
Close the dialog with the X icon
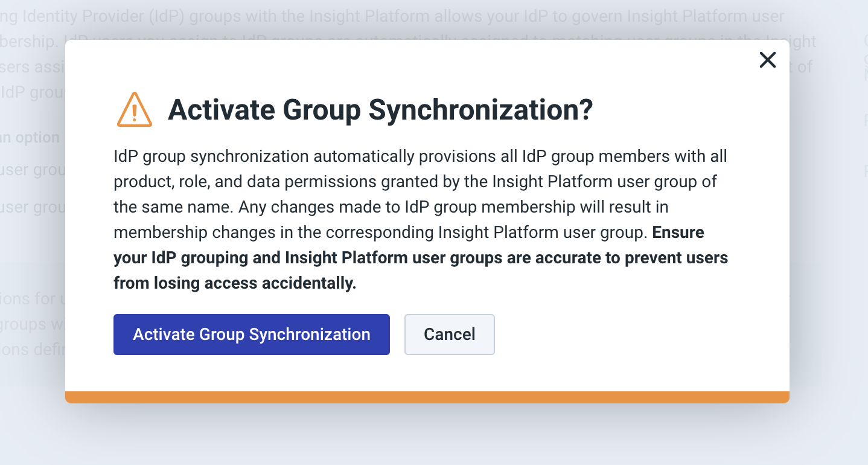click(767, 60)
